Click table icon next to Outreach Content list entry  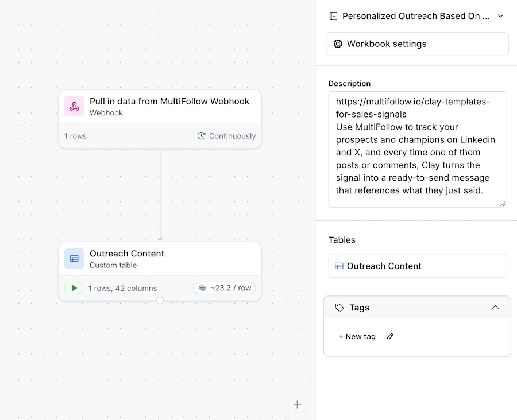(339, 266)
